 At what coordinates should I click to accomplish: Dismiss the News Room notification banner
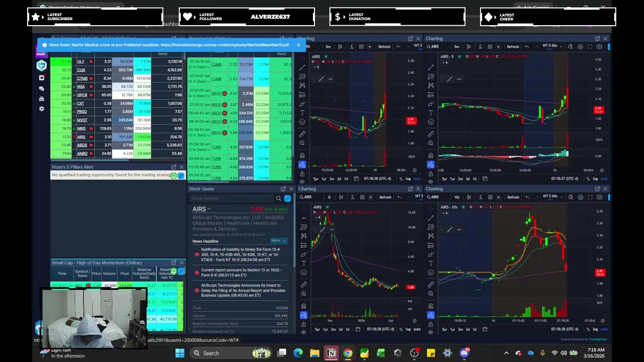coord(298,45)
